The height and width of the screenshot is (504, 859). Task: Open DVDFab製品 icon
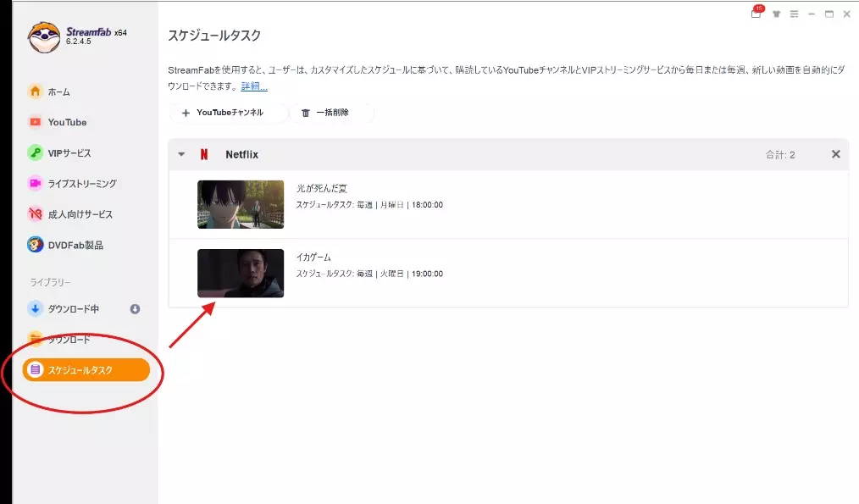tap(35, 245)
